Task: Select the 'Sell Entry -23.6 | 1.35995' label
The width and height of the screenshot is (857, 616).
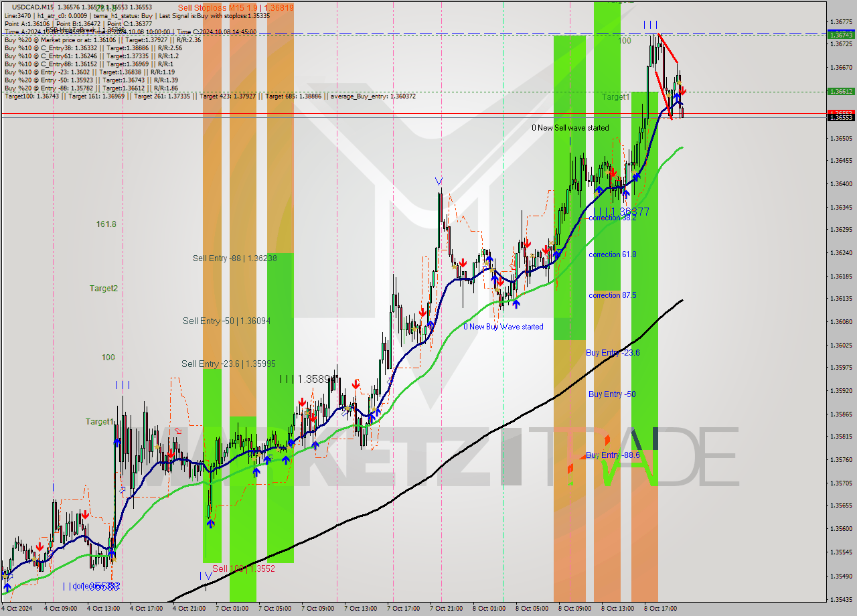Action: point(228,364)
